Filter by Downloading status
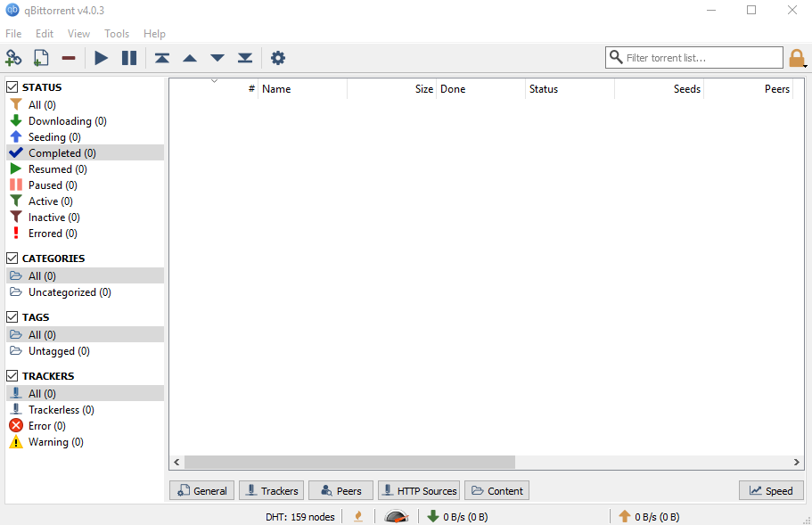The width and height of the screenshot is (812, 525). tap(85, 121)
